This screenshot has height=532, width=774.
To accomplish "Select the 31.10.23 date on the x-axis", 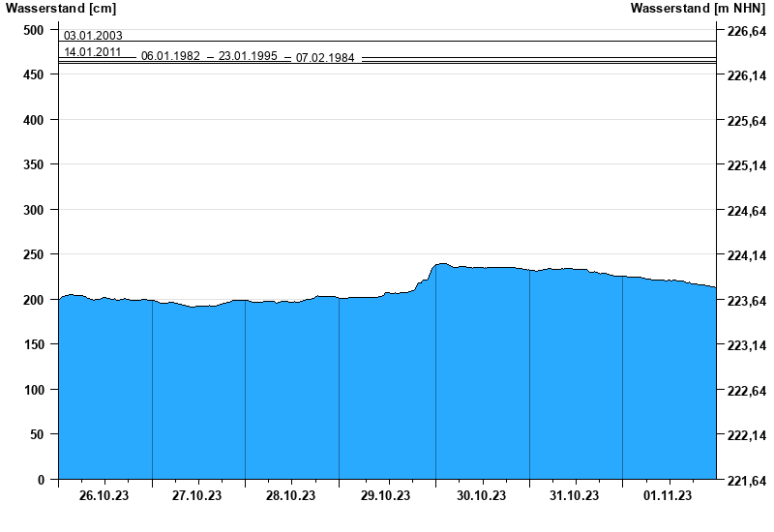I will 575,495.
